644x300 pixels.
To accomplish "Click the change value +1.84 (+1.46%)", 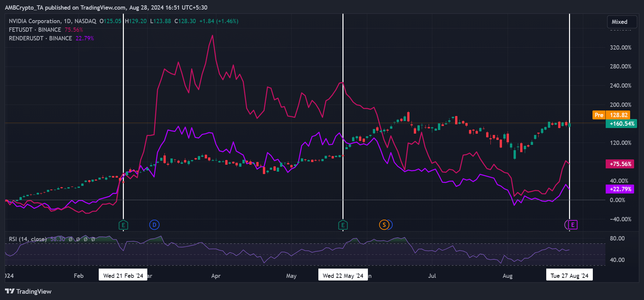I will point(219,21).
